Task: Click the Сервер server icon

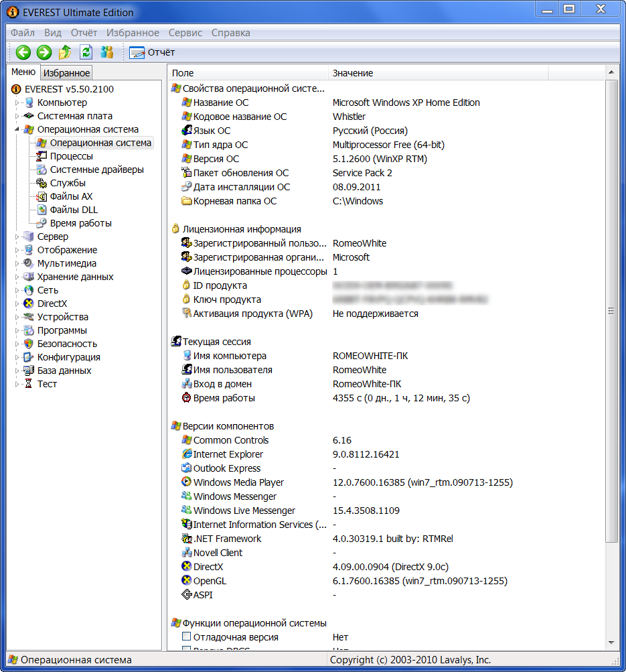Action: coord(29,236)
